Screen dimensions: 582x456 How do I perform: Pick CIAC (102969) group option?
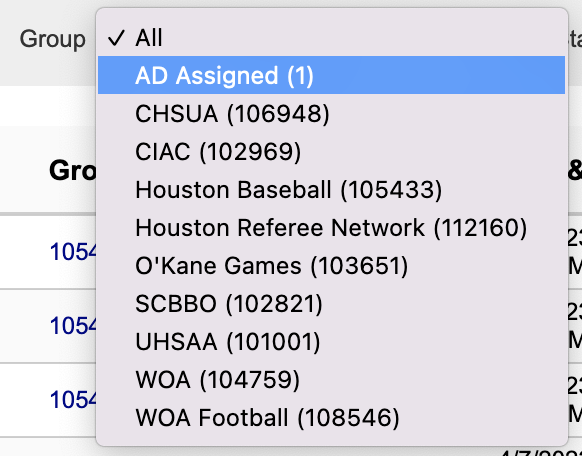(331, 151)
